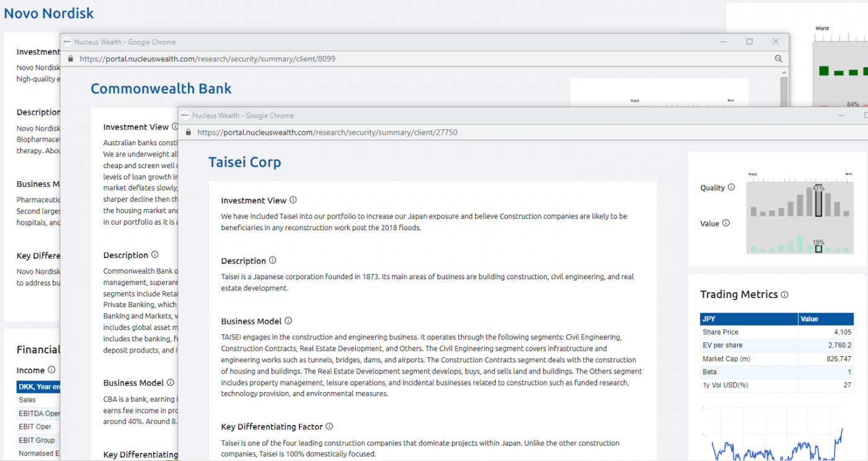Click the Commonwealth Bank URL ending in 8099
This screenshot has height=461, width=868.
pos(208,59)
